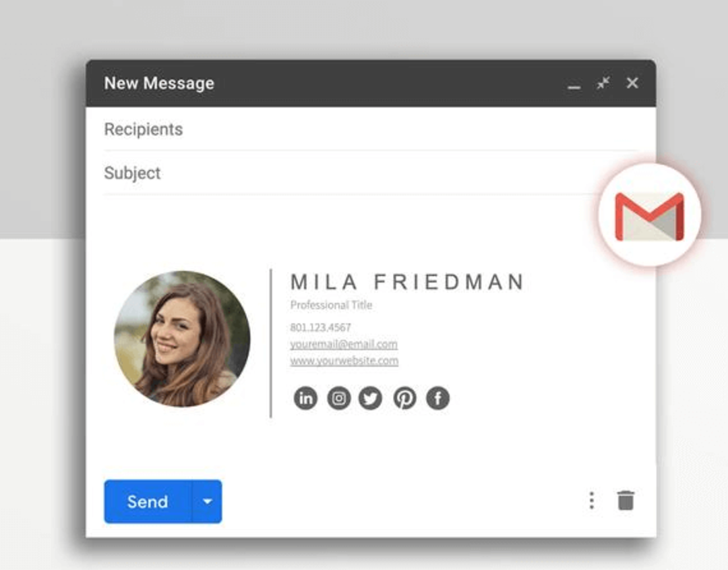Minimize the New Message window
The image size is (728, 570).
[x=574, y=86]
